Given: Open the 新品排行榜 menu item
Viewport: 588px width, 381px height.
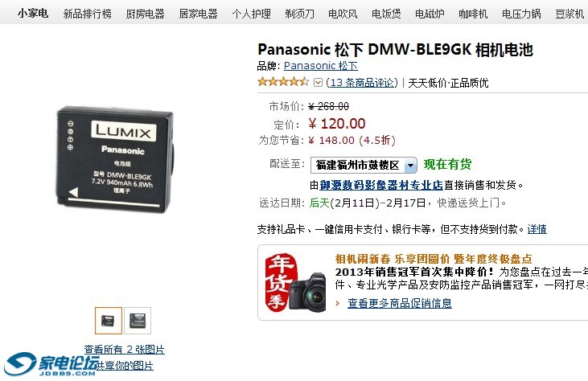Looking at the screenshot, I should 88,14.
